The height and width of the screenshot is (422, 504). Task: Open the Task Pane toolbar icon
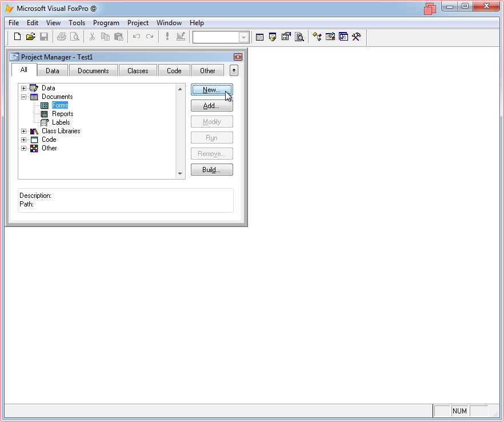pos(343,37)
